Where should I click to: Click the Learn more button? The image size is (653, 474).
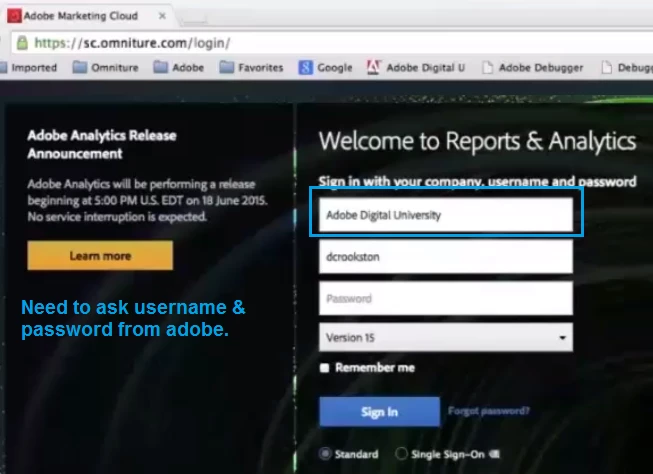(100, 255)
